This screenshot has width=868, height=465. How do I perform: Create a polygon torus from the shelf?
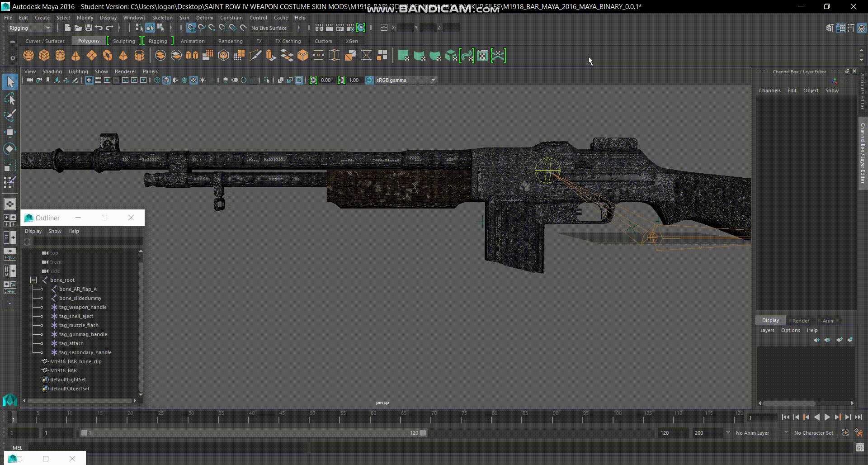(108, 56)
